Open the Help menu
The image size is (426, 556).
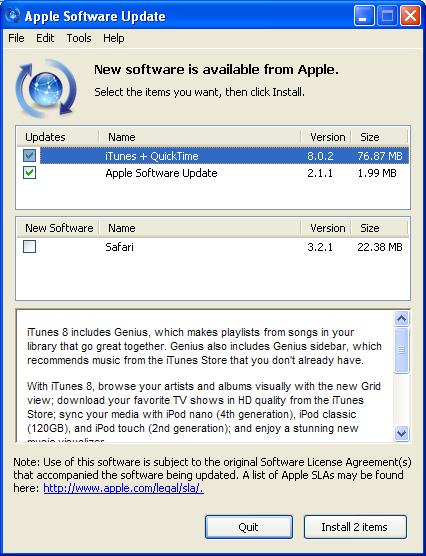[x=114, y=38]
